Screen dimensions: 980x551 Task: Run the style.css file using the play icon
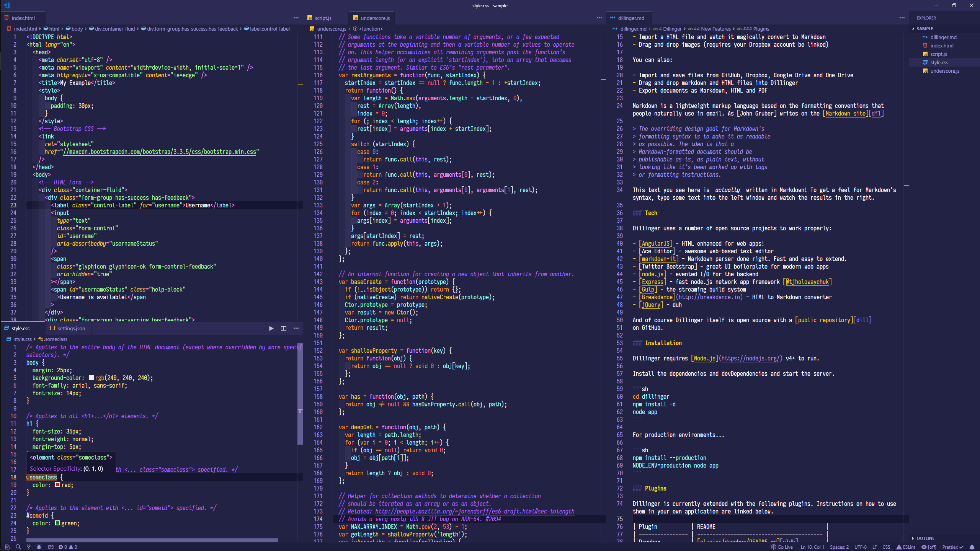click(x=271, y=328)
